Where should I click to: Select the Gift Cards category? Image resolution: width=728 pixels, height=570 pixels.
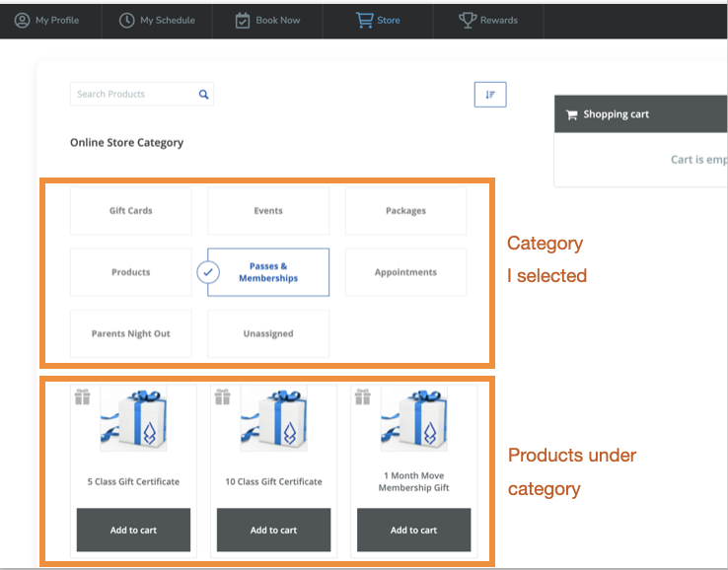click(x=130, y=211)
